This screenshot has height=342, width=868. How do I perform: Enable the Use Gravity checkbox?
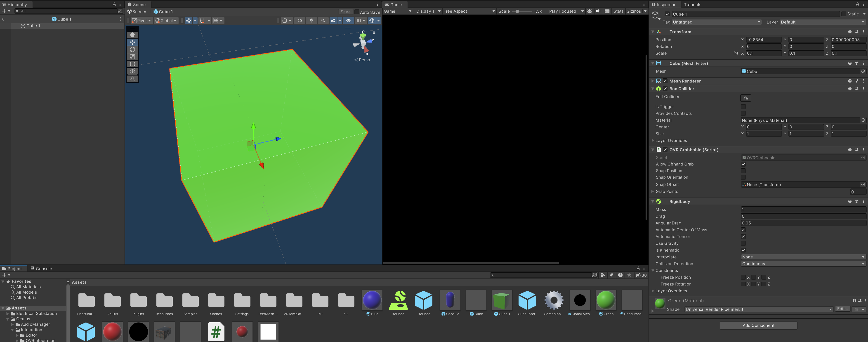coord(743,243)
